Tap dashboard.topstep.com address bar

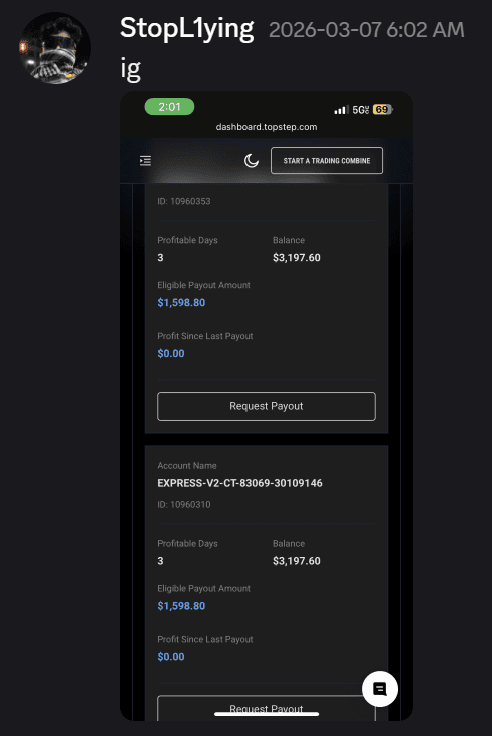(266, 127)
